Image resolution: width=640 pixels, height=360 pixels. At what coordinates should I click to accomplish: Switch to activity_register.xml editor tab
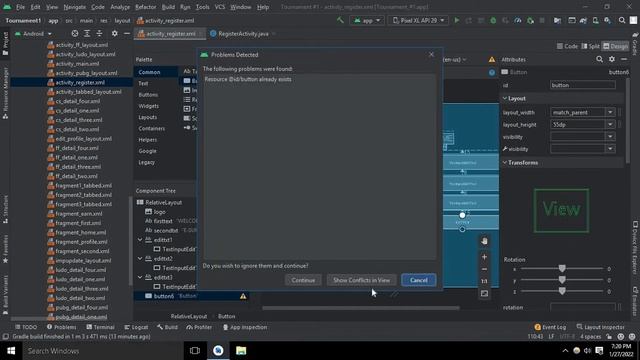coord(170,34)
